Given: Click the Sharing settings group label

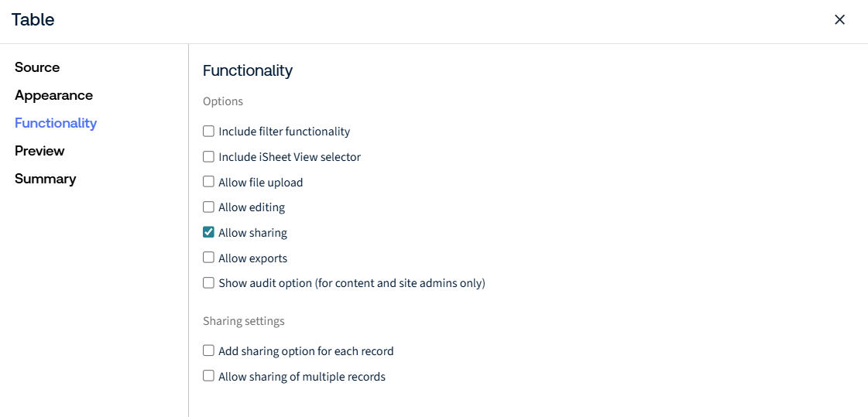Looking at the screenshot, I should 244,321.
